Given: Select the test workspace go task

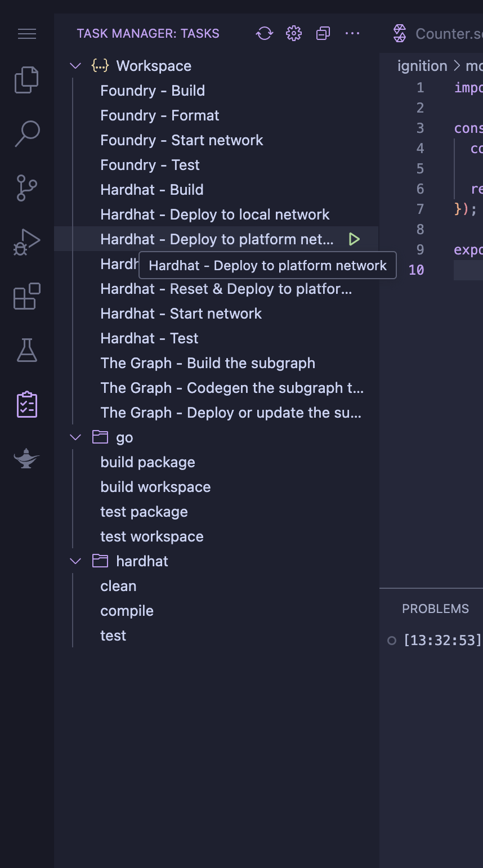Looking at the screenshot, I should point(151,536).
